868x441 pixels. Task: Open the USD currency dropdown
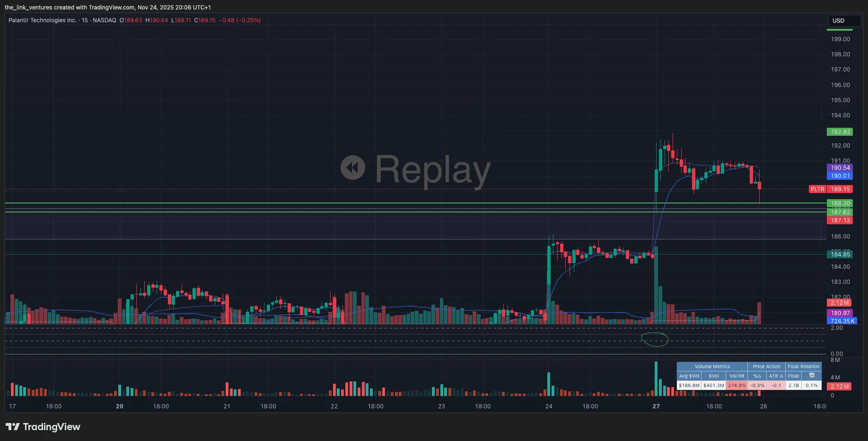click(x=844, y=21)
